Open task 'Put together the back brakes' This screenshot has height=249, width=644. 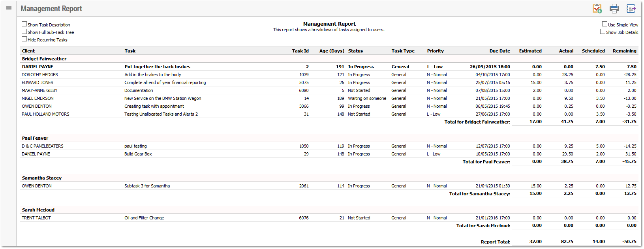coord(158,67)
